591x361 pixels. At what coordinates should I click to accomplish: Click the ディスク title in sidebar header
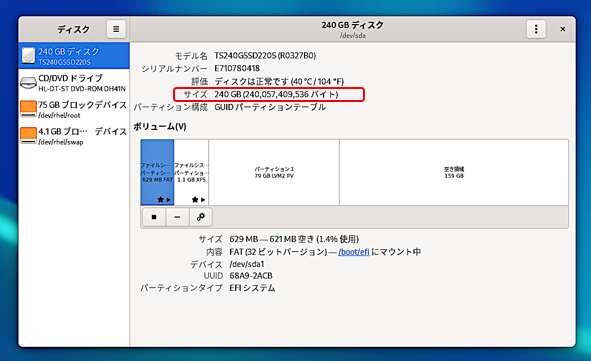coord(73,29)
